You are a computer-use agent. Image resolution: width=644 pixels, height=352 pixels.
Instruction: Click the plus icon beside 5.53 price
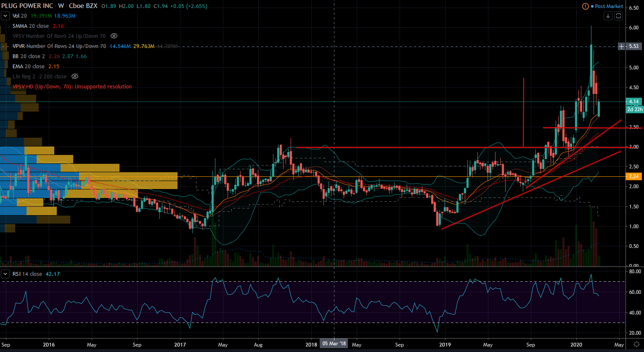tap(621, 46)
